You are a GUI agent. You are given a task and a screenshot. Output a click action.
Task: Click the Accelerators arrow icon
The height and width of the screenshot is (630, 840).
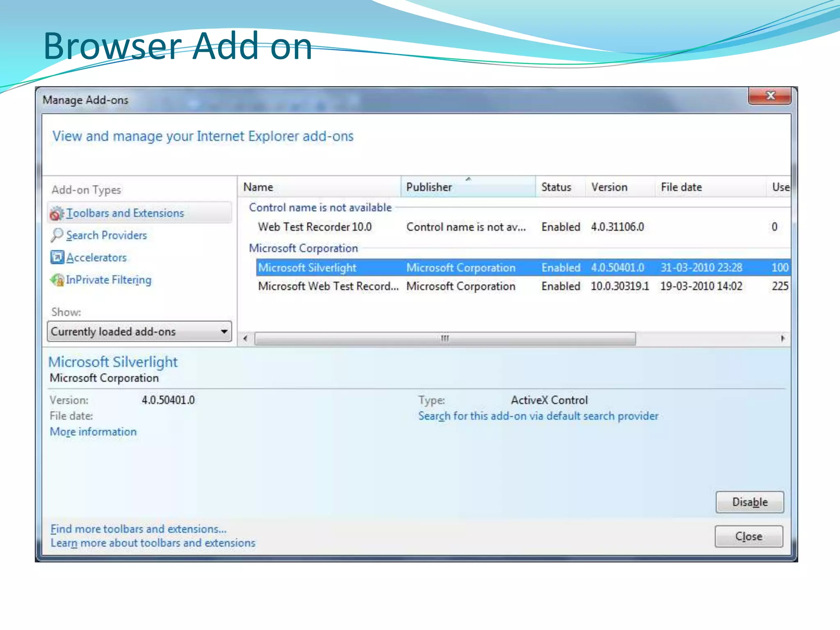57,257
